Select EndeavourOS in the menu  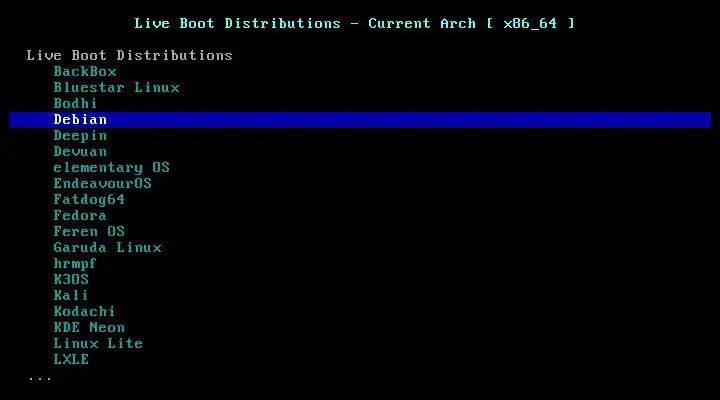102,184
